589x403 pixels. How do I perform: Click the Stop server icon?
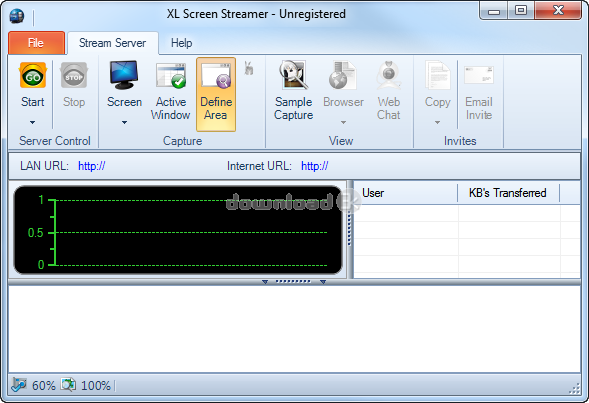click(74, 75)
